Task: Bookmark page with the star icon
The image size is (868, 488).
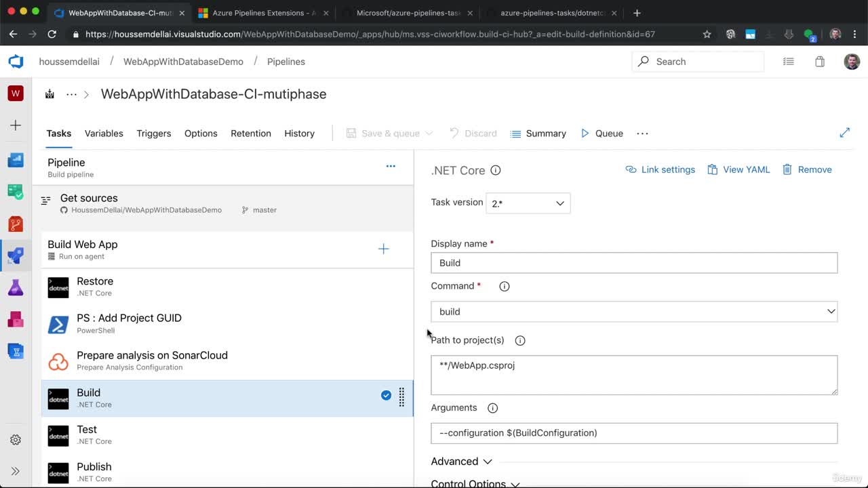Action: pyautogui.click(x=707, y=34)
